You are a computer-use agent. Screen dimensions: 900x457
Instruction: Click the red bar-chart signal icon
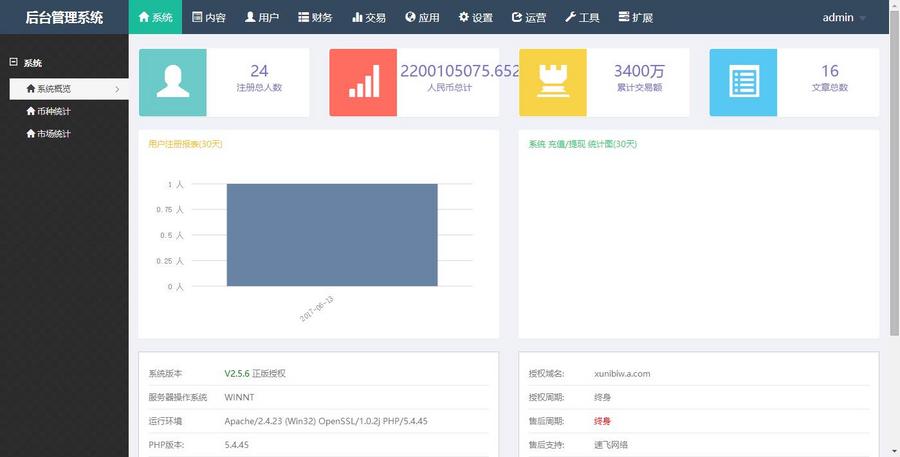363,82
